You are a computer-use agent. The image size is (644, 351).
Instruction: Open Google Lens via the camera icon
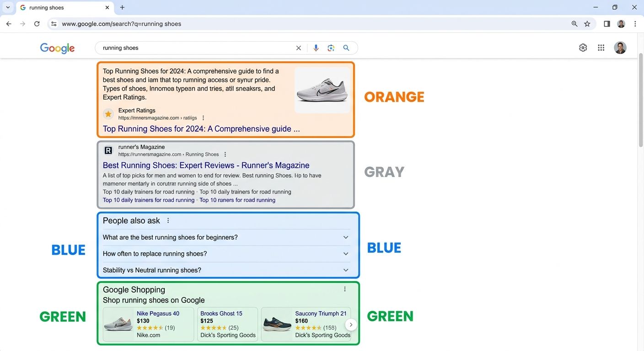click(x=331, y=48)
